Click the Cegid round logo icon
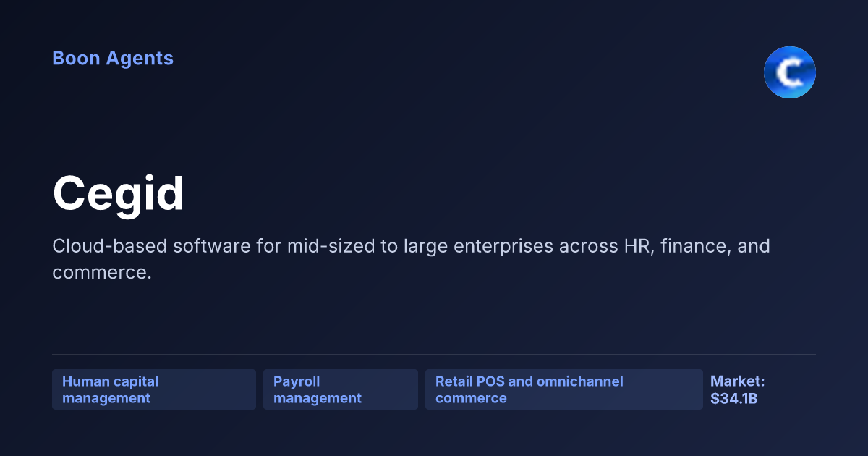The width and height of the screenshot is (868, 456). pos(790,72)
